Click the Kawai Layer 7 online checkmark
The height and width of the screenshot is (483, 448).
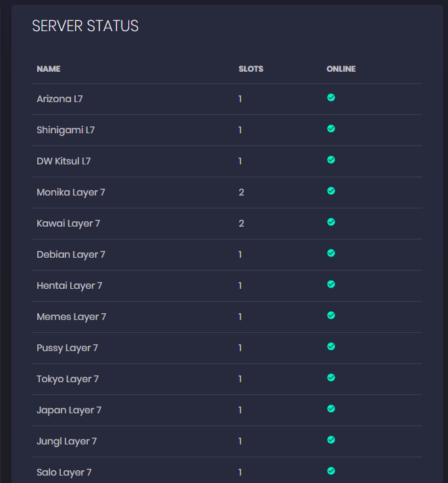coord(331,222)
